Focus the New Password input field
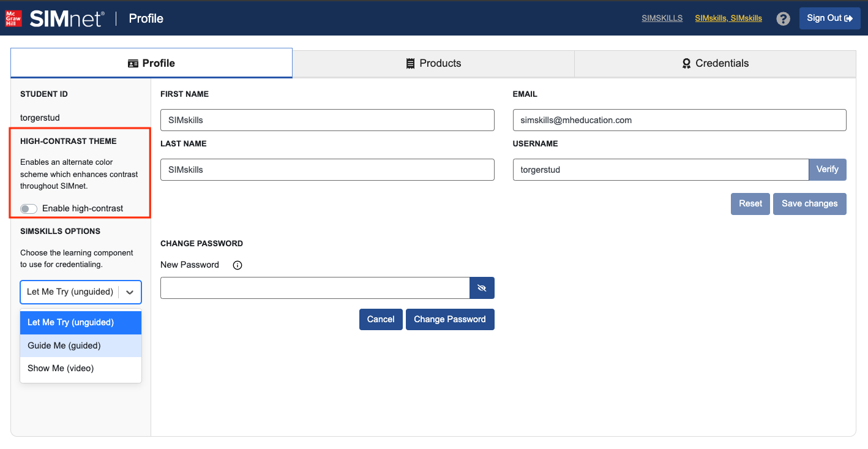 [315, 288]
